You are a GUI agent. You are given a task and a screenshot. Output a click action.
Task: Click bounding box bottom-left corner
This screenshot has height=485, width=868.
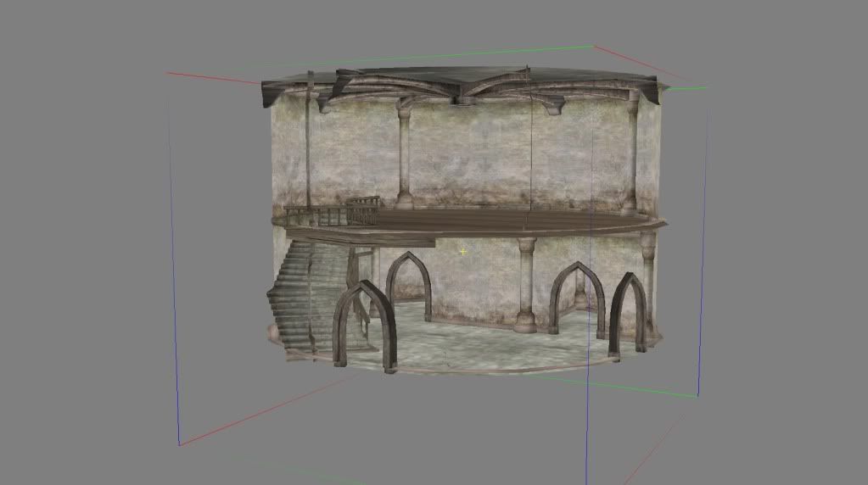click(x=179, y=444)
